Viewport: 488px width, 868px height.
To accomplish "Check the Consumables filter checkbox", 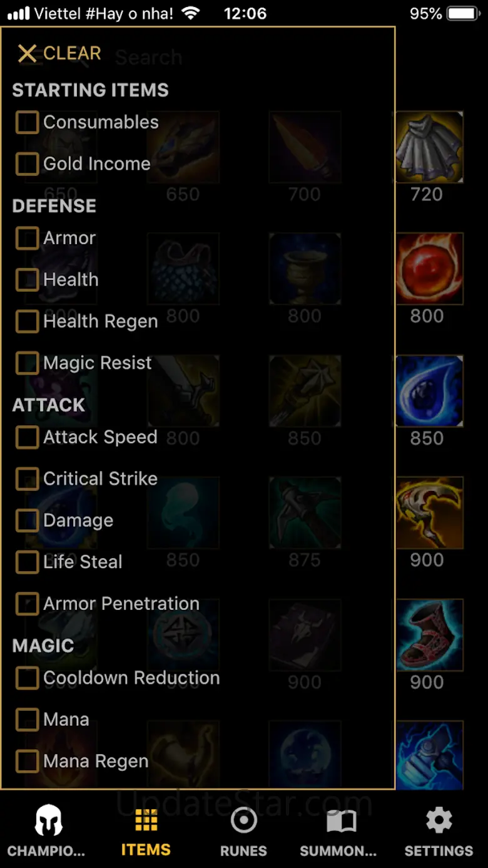I will coord(27,122).
